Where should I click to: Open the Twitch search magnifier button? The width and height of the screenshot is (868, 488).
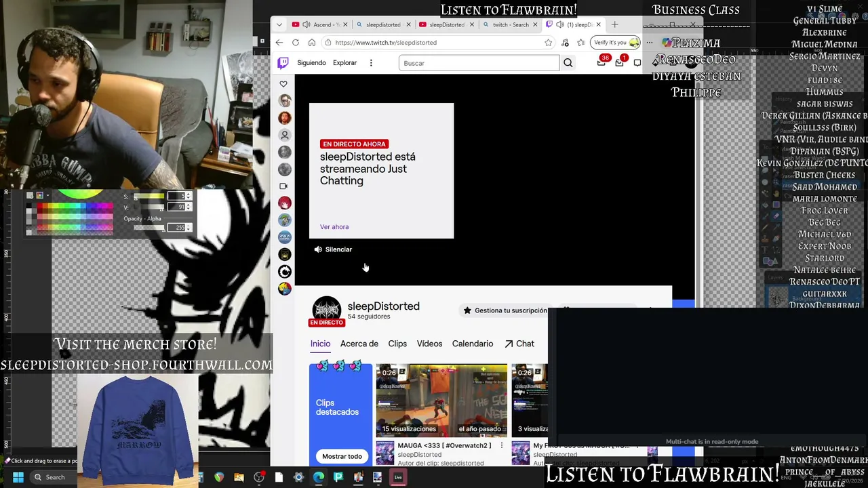coord(568,63)
